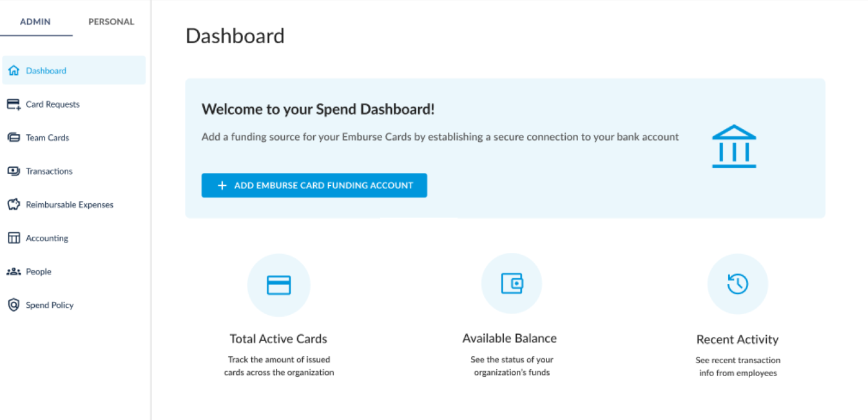Click the Spend Policy shield icon
The image size is (868, 420).
(x=14, y=305)
